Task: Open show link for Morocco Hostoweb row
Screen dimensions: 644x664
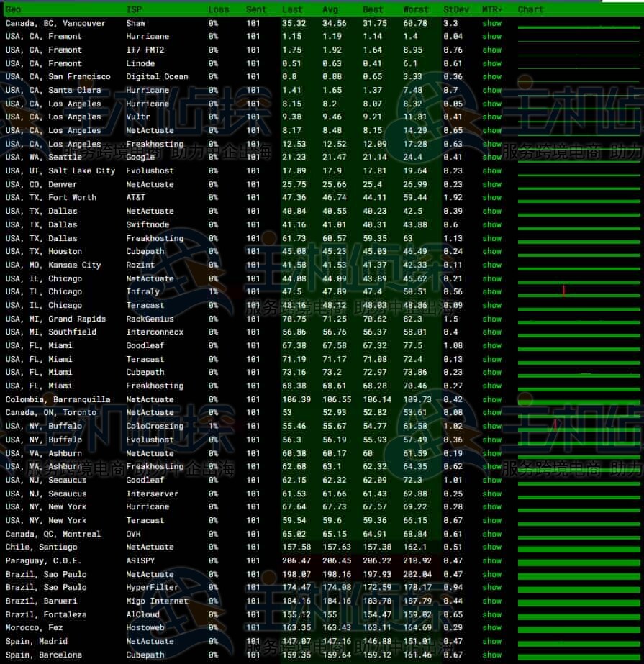Action: coord(492,628)
